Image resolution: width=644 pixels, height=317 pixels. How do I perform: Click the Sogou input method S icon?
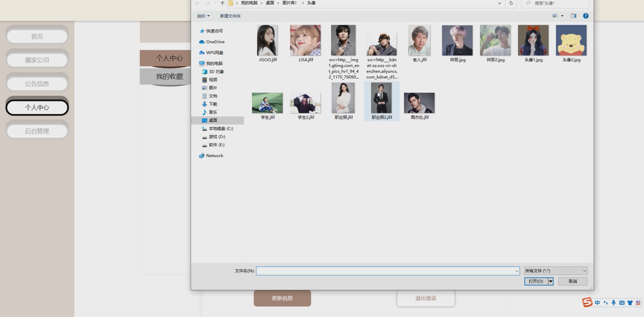587,302
